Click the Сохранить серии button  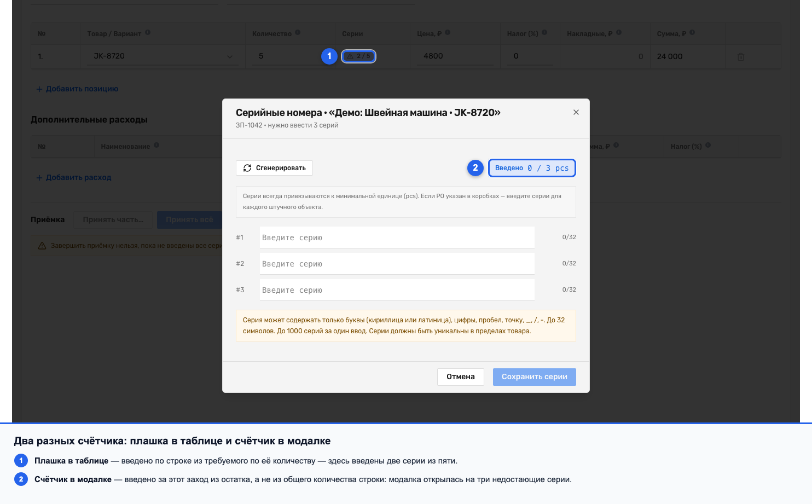click(534, 376)
